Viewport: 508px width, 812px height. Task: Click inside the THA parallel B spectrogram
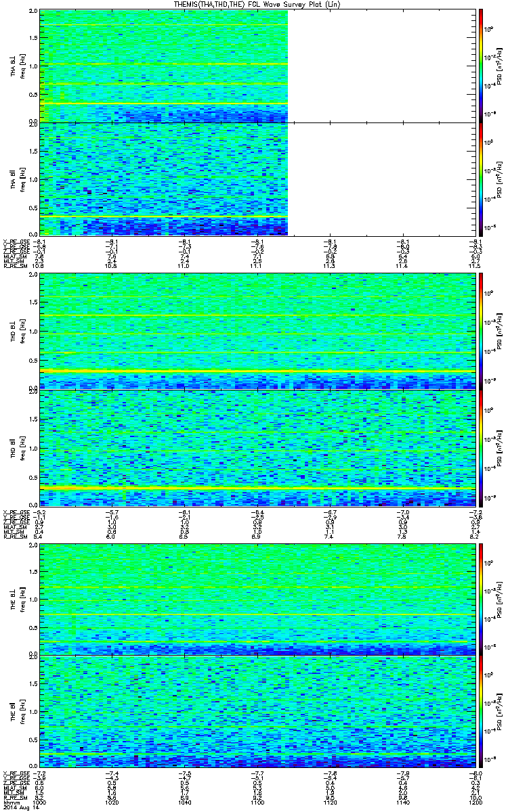[164, 178]
